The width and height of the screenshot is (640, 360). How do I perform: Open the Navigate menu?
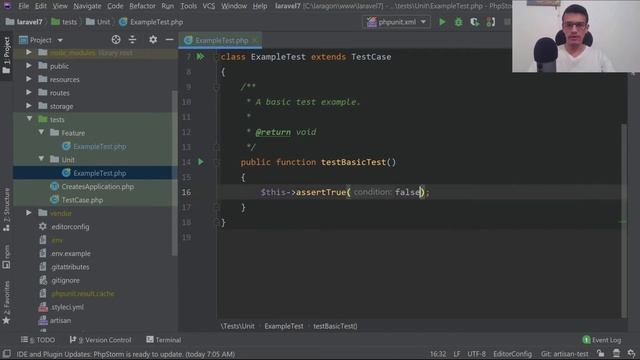click(x=87, y=6)
